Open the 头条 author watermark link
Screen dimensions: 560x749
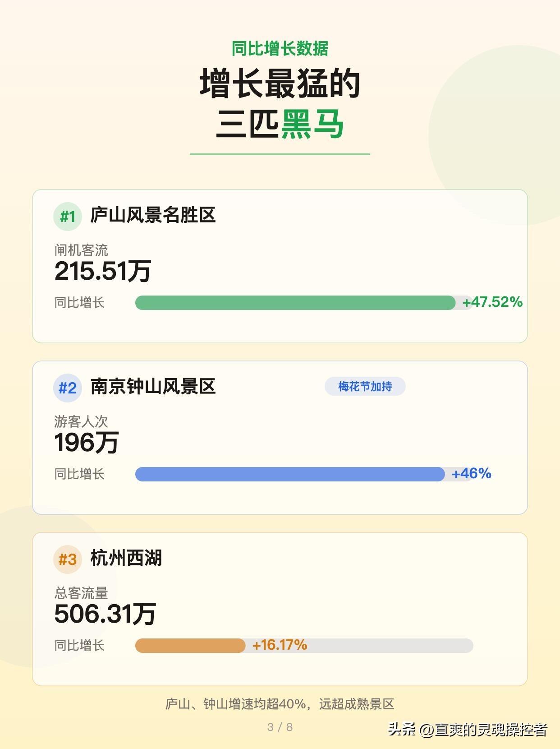468,729
